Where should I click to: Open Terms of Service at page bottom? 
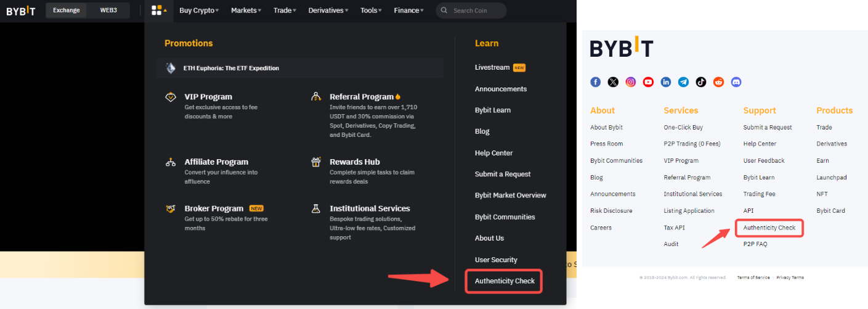click(753, 278)
